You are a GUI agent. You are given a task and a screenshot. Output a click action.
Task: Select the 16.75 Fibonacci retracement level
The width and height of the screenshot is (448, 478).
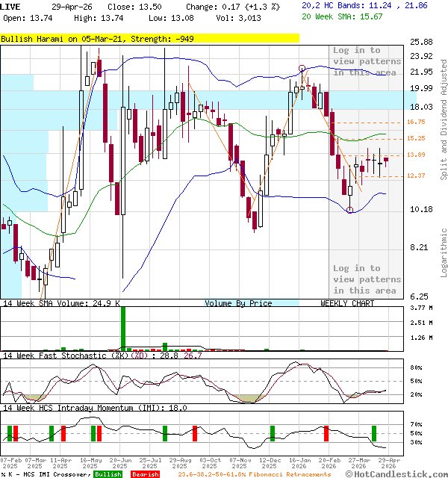[x=395, y=122]
